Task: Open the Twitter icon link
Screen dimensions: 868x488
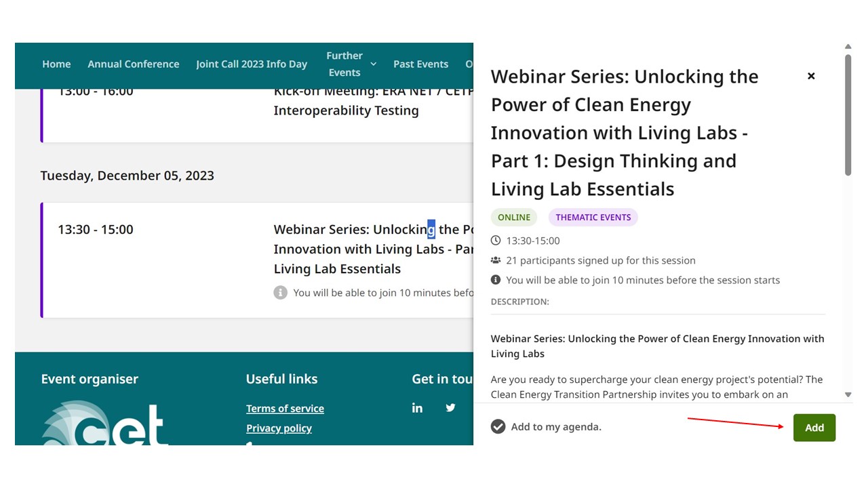Action: 450,407
